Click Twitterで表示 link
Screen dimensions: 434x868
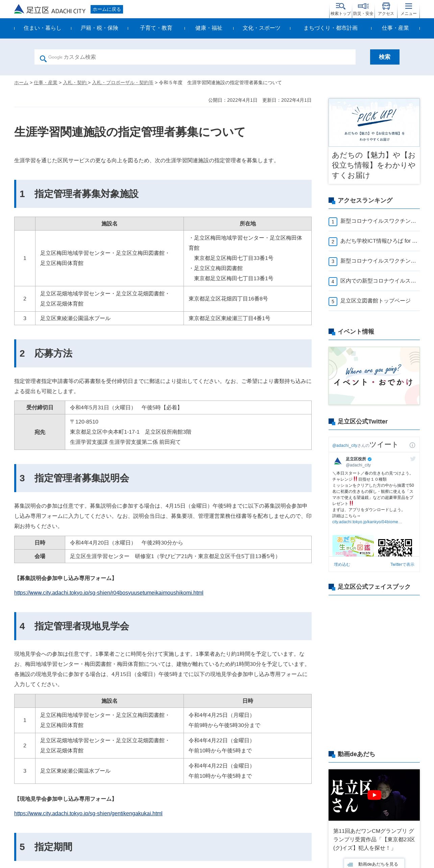(x=402, y=564)
